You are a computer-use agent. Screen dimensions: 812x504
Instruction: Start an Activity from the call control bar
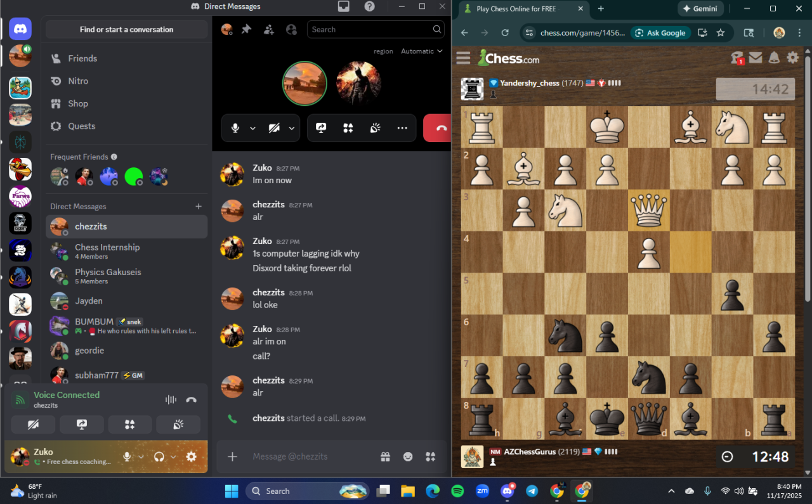pyautogui.click(x=348, y=128)
